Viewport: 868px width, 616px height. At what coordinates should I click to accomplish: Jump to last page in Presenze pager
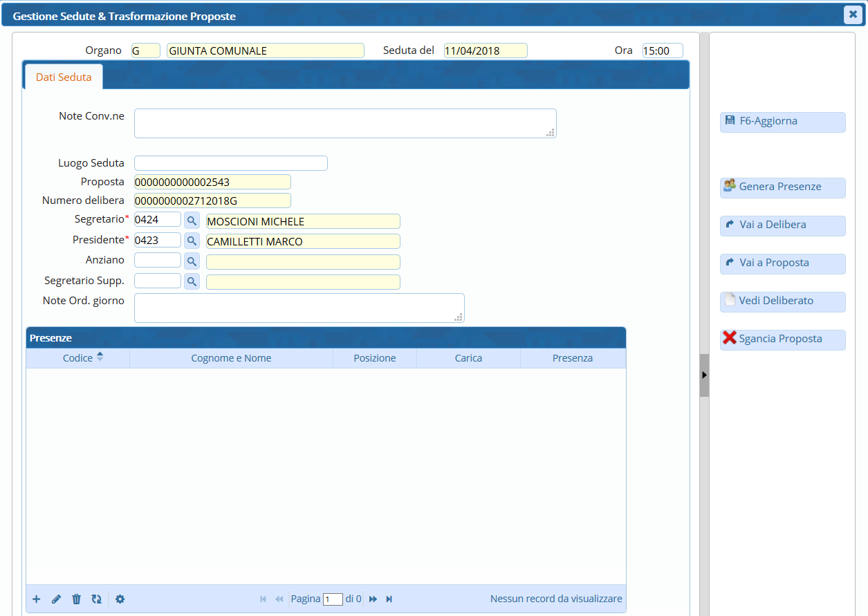(389, 599)
